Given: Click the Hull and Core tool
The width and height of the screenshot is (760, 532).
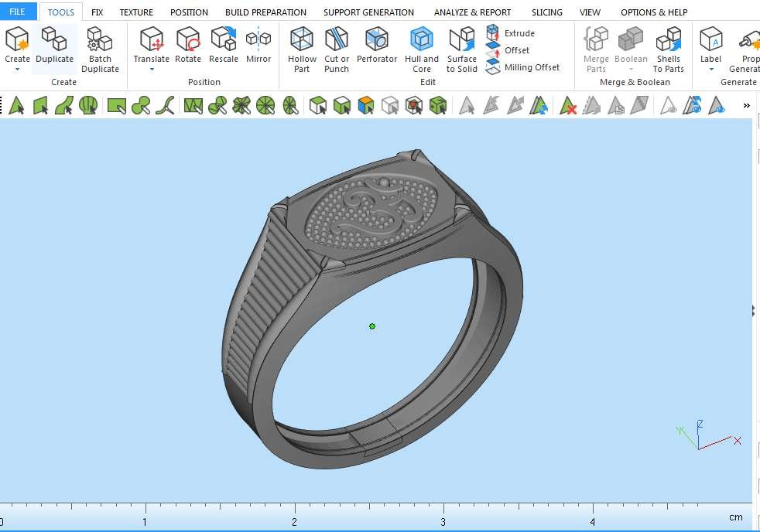Looking at the screenshot, I should click(x=422, y=49).
